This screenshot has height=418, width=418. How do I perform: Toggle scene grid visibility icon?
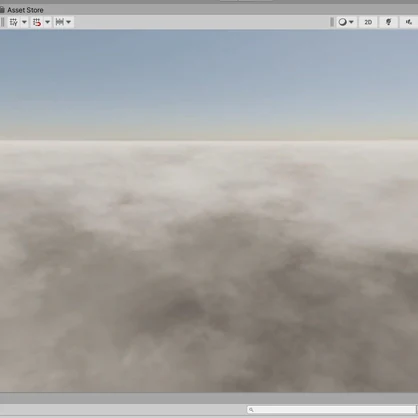point(13,22)
